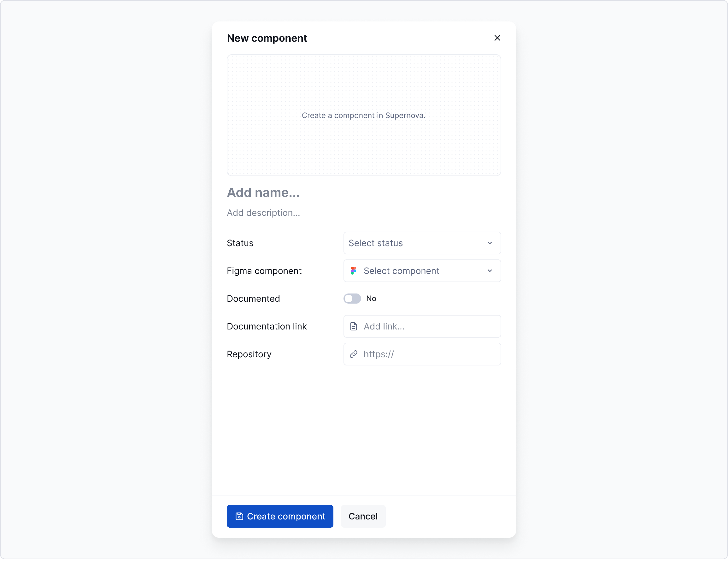Expand the status selection menu
Viewport: 728px width, 563px height.
(x=422, y=243)
